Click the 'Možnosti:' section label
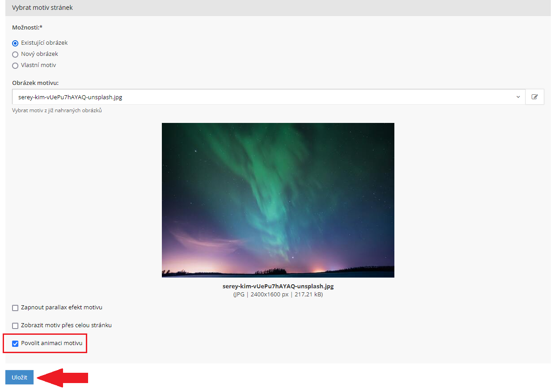 pyautogui.click(x=27, y=27)
